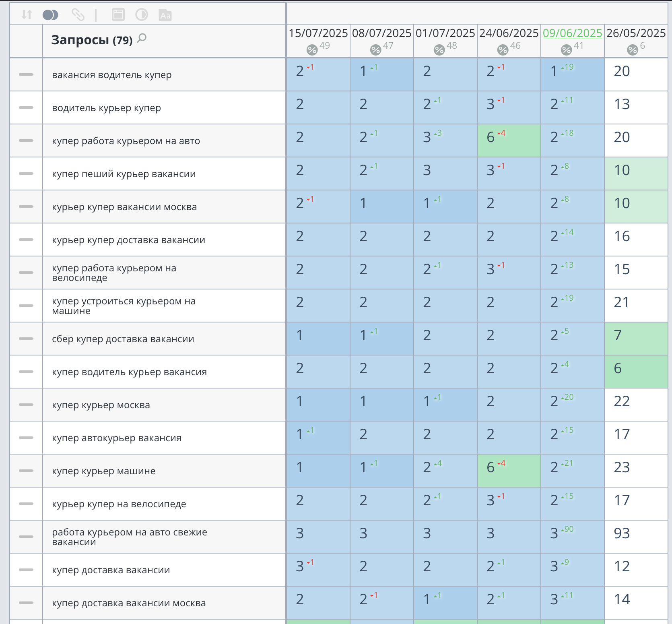Click green cell 6 for купер курьер машине
The height and width of the screenshot is (624, 672).
(509, 471)
